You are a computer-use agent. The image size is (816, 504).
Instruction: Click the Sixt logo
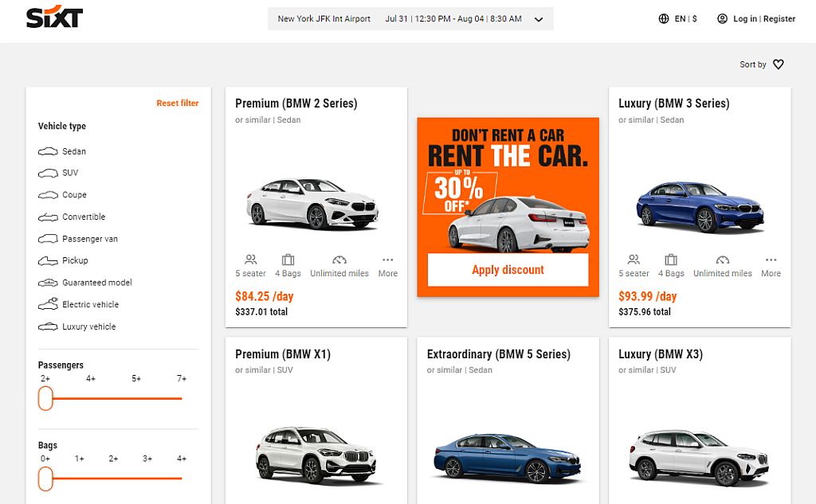pyautogui.click(x=54, y=18)
